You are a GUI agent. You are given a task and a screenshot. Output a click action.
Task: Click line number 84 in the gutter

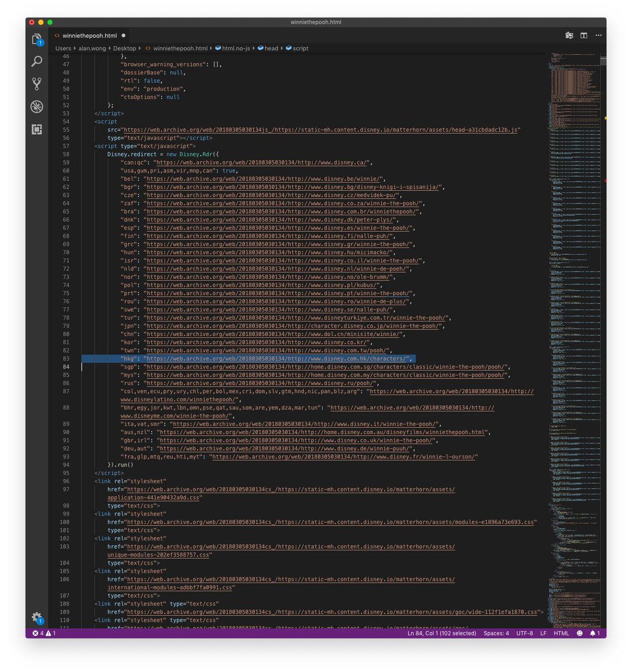[x=66, y=367]
